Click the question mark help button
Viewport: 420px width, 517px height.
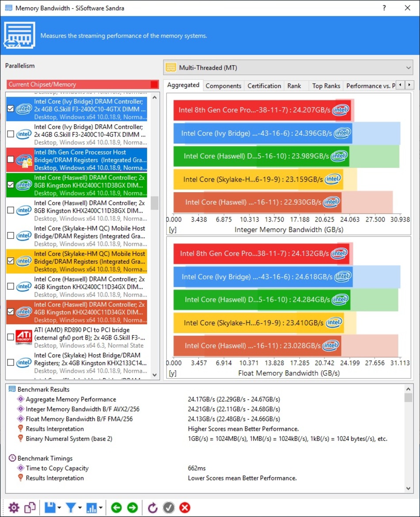click(384, 8)
